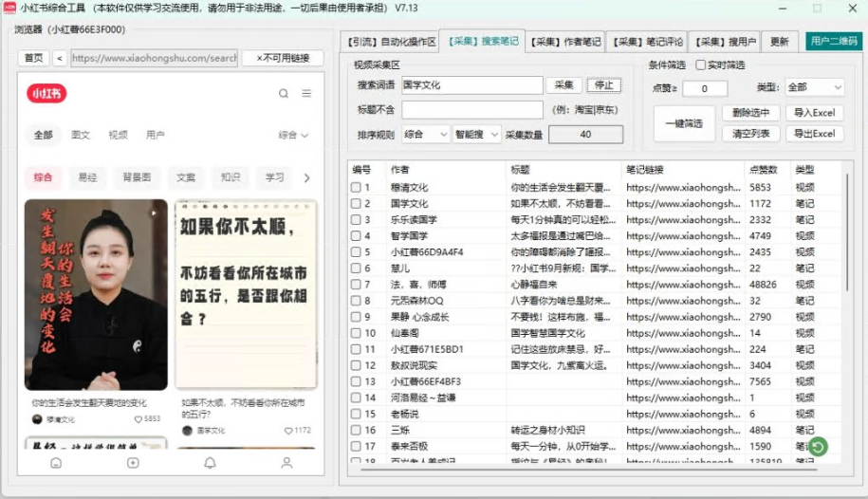
Task: Tick the checkbox for row 10 仙秦阁
Action: click(356, 333)
